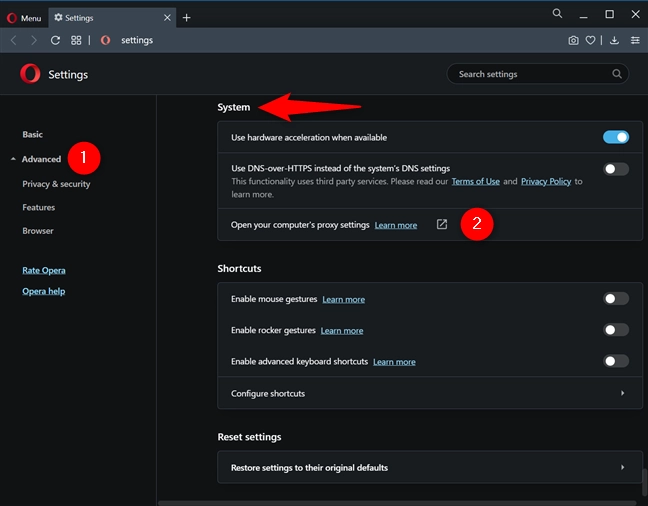Click Learn more next to proxy settings
Screen dimensions: 648x506
[x=395, y=225]
